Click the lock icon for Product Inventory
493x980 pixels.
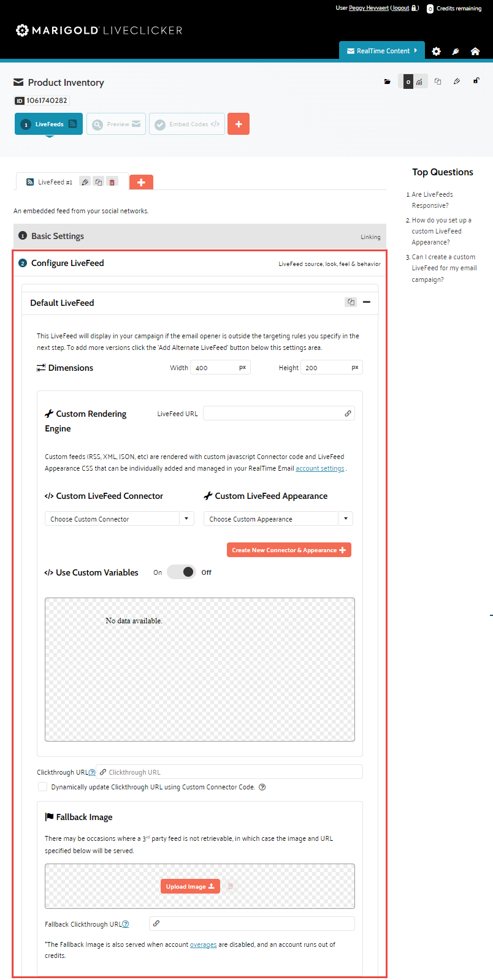[x=476, y=81]
